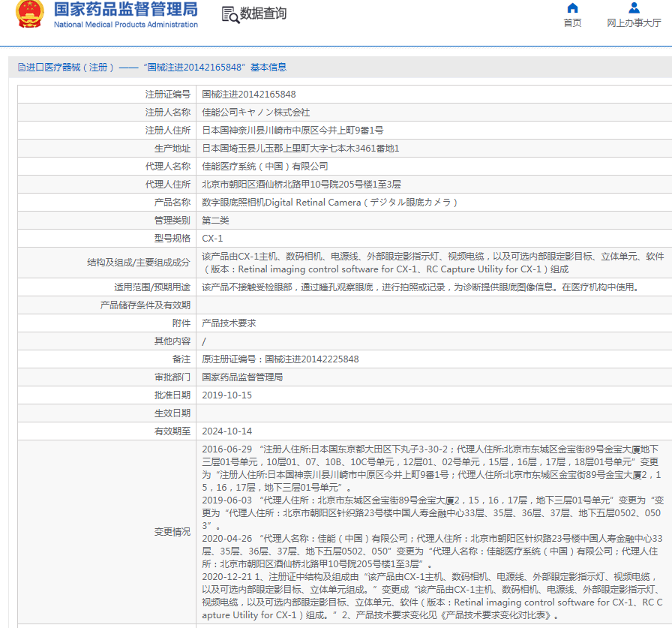
Task: Click the 第二类 management category value
Action: pyautogui.click(x=215, y=221)
